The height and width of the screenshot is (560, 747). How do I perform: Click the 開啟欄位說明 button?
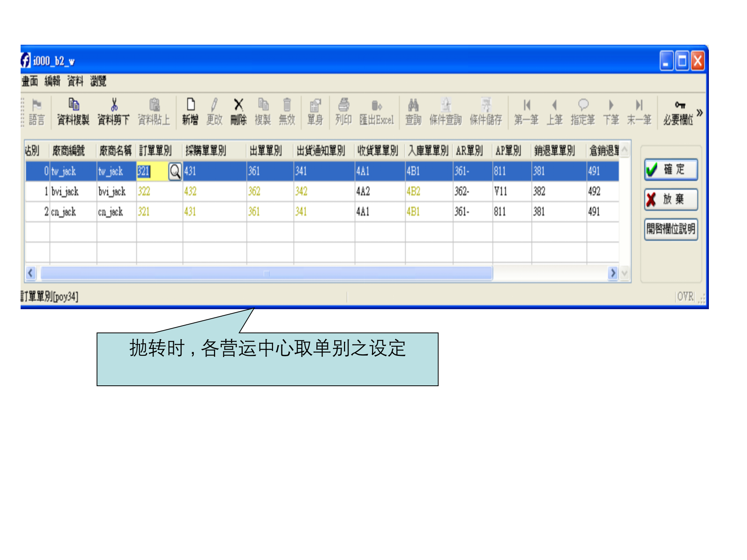point(670,229)
